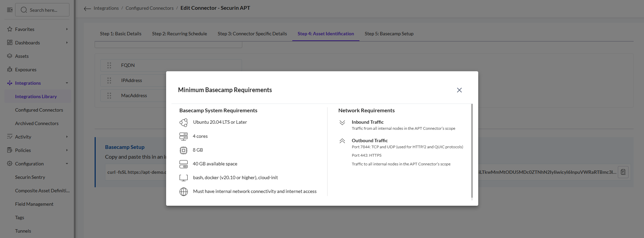
Task: Click the network connectivity globe icon
Action: tap(184, 192)
